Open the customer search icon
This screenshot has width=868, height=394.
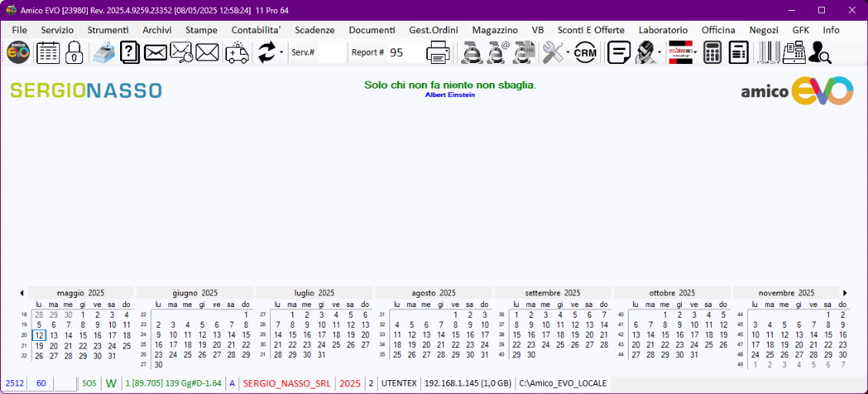point(820,52)
